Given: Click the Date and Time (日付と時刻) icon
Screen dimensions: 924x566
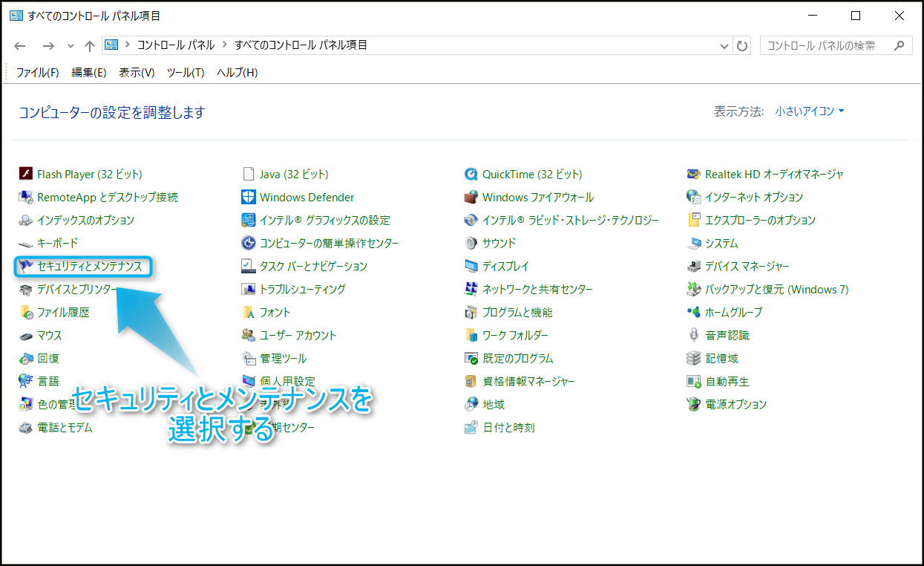Looking at the screenshot, I should pos(471,428).
